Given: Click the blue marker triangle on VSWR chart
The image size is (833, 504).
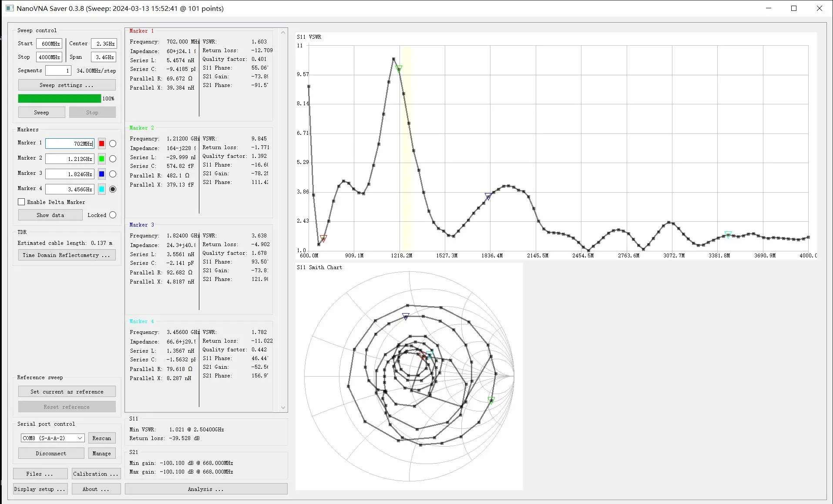Looking at the screenshot, I should click(x=488, y=197).
